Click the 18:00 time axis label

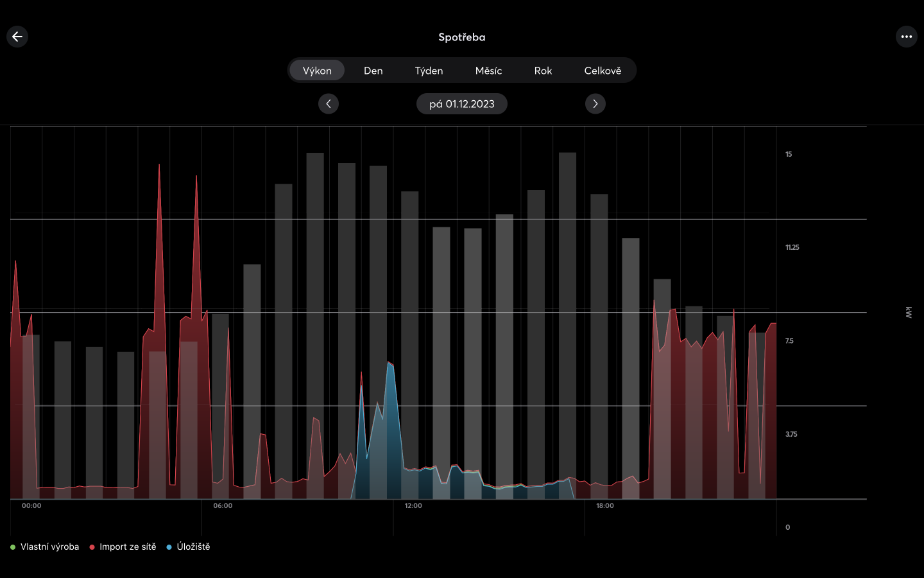(604, 505)
